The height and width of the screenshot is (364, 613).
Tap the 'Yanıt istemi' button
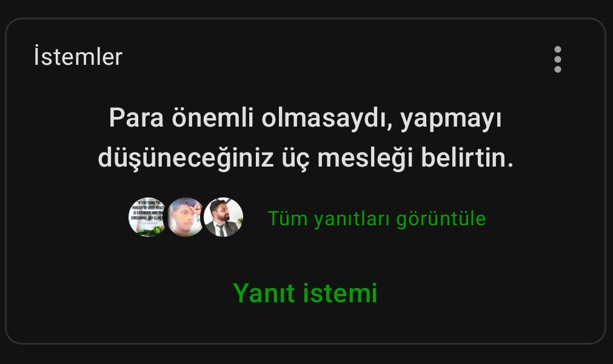(x=305, y=293)
